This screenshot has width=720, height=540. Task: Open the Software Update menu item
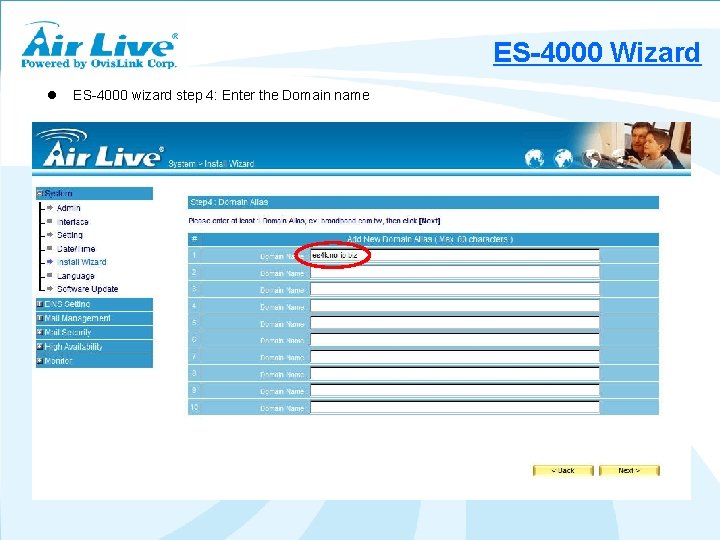click(87, 289)
